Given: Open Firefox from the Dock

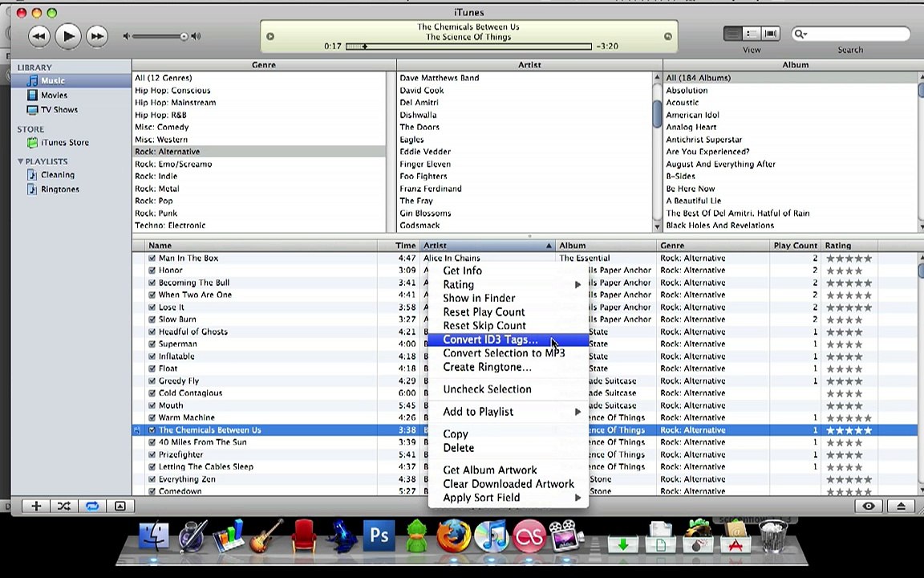Looking at the screenshot, I should click(454, 535).
